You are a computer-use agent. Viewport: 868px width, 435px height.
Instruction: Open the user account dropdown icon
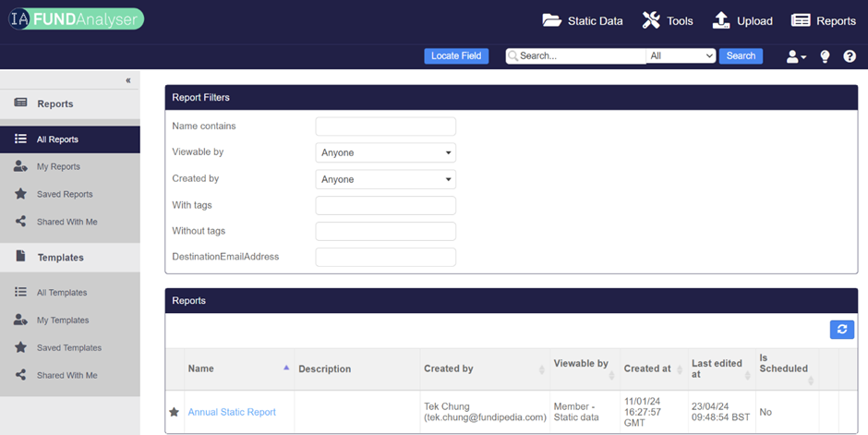pyautogui.click(x=795, y=56)
